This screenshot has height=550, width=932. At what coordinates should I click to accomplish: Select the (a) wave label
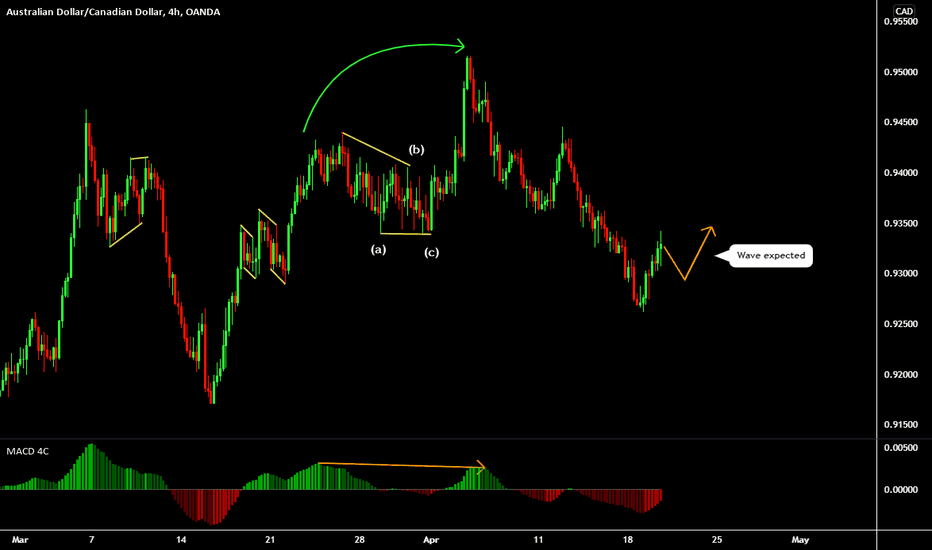379,249
